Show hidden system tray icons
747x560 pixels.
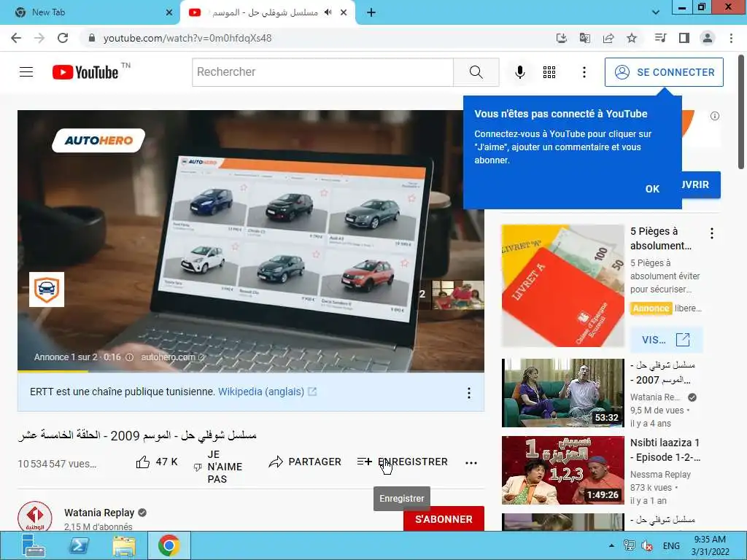(x=611, y=545)
